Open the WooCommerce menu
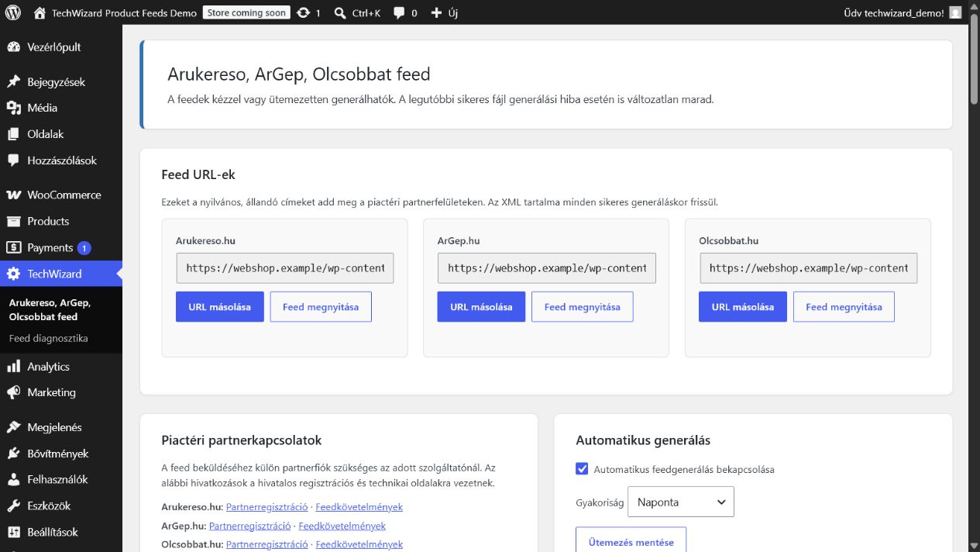 (x=61, y=195)
